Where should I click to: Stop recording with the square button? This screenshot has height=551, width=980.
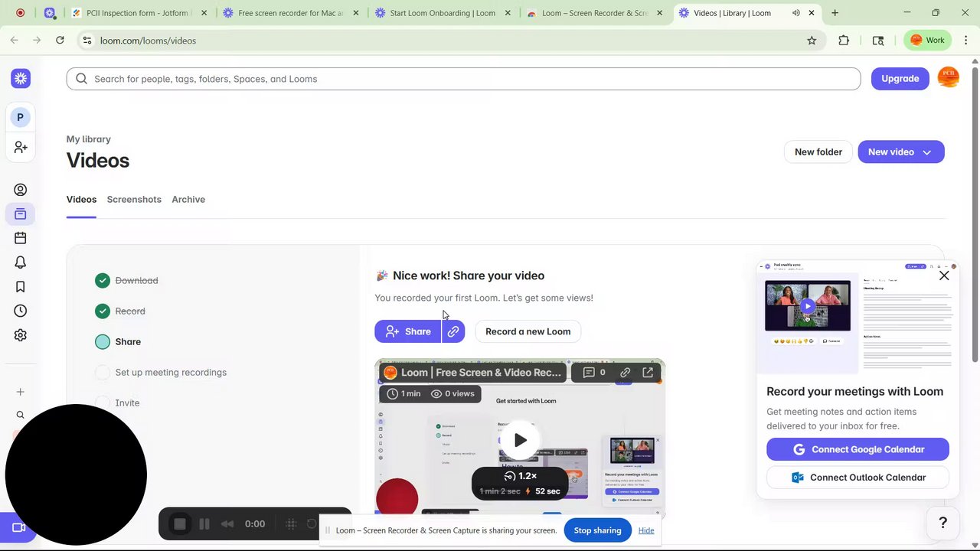(180, 524)
